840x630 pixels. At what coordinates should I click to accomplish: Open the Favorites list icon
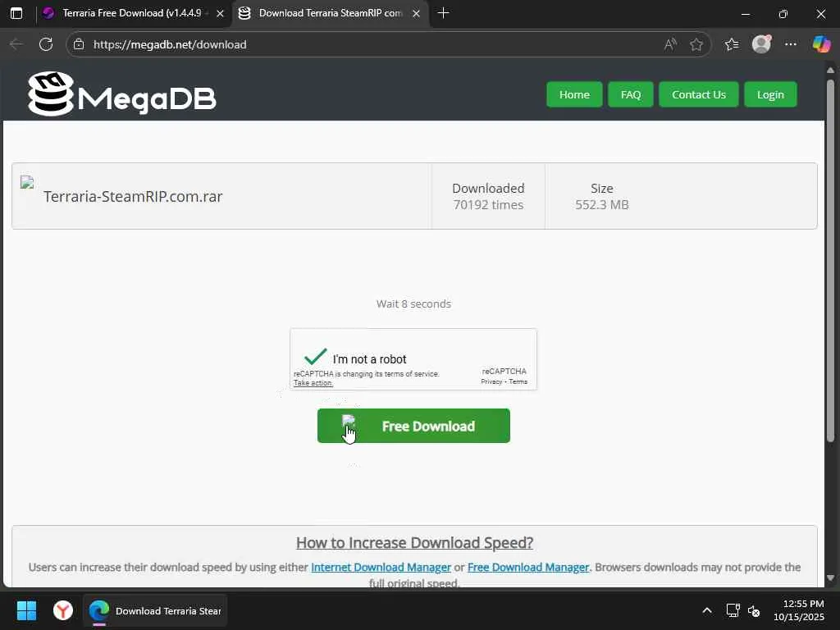point(732,44)
